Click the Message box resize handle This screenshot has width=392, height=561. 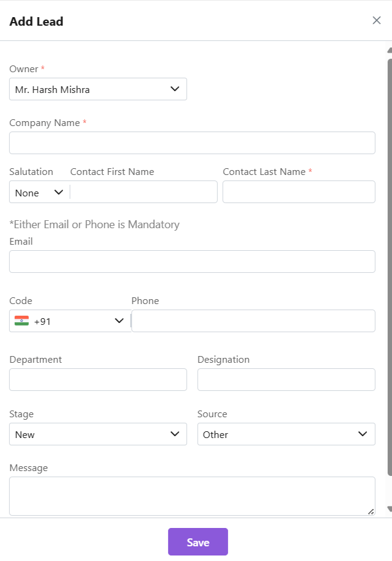371,511
